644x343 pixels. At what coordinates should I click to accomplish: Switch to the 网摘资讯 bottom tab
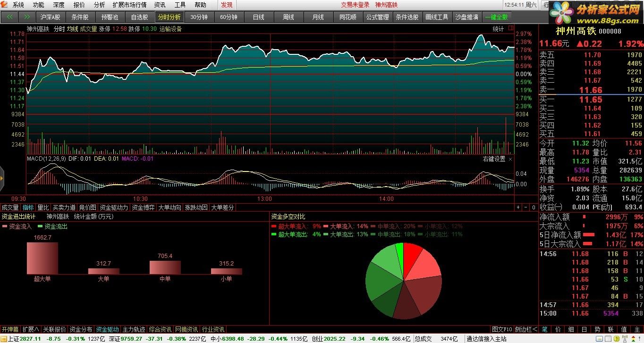pyautogui.click(x=187, y=329)
